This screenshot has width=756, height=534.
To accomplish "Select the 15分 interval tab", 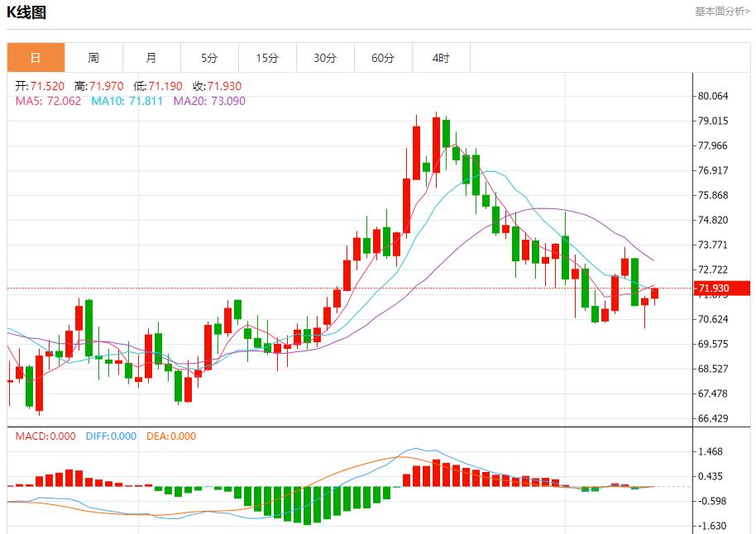I will [x=267, y=58].
